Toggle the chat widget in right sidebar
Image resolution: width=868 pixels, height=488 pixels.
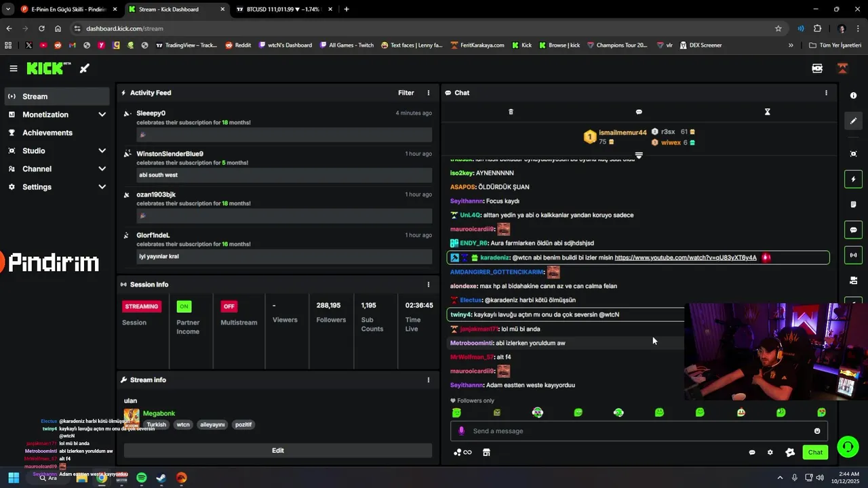pyautogui.click(x=854, y=230)
